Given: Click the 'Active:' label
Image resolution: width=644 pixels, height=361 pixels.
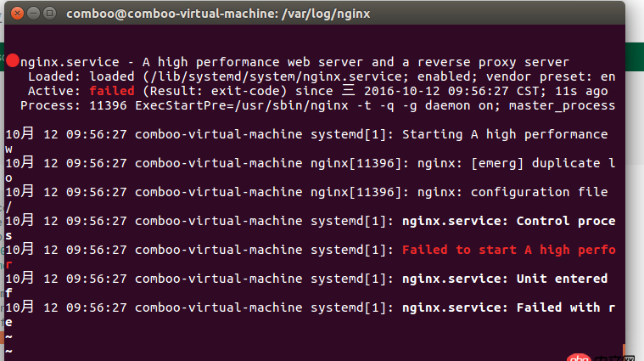Looking at the screenshot, I should [x=55, y=91].
